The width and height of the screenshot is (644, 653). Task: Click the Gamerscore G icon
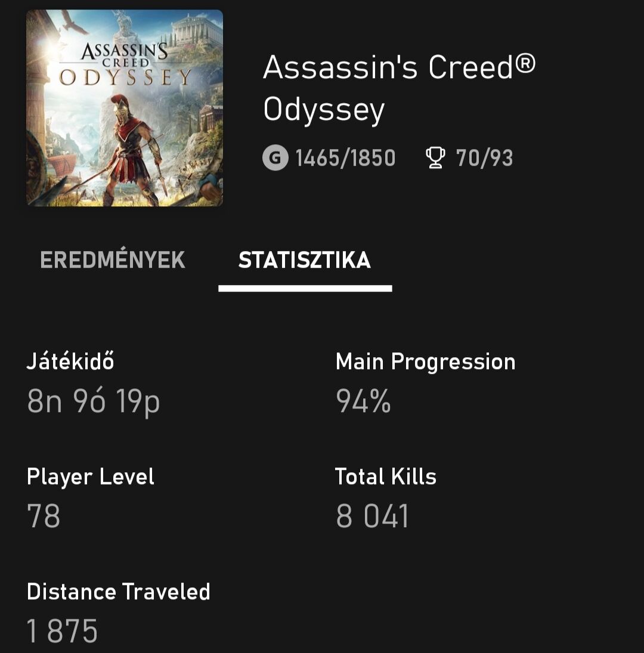(275, 159)
